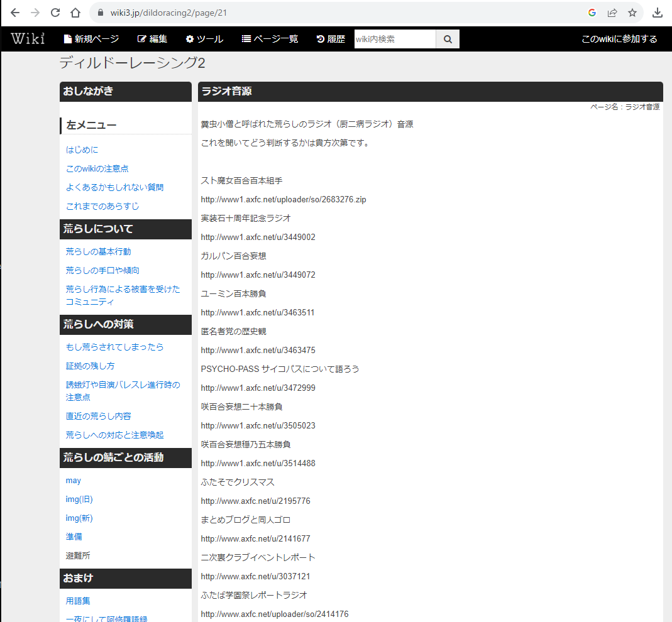Open the ツール menu
The width and height of the screenshot is (672, 622).
(x=204, y=39)
